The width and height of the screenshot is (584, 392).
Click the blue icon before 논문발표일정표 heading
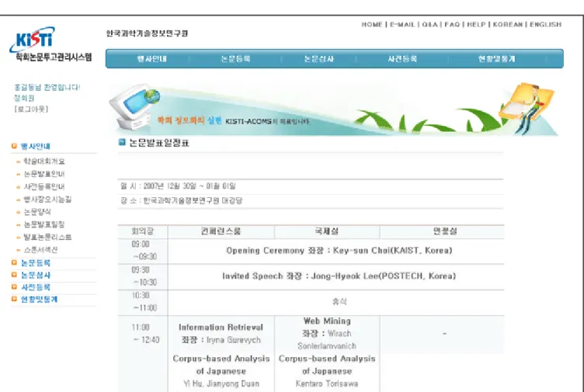tap(122, 142)
